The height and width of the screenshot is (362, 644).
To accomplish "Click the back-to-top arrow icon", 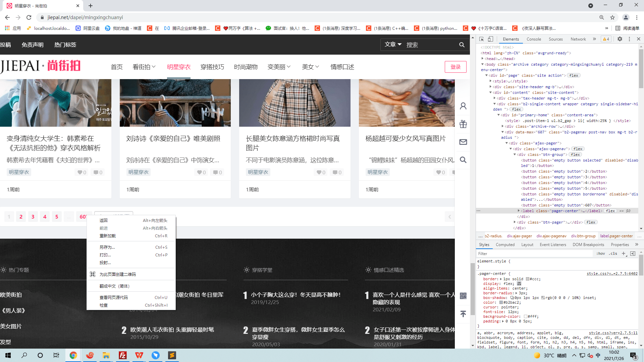I will tap(463, 314).
